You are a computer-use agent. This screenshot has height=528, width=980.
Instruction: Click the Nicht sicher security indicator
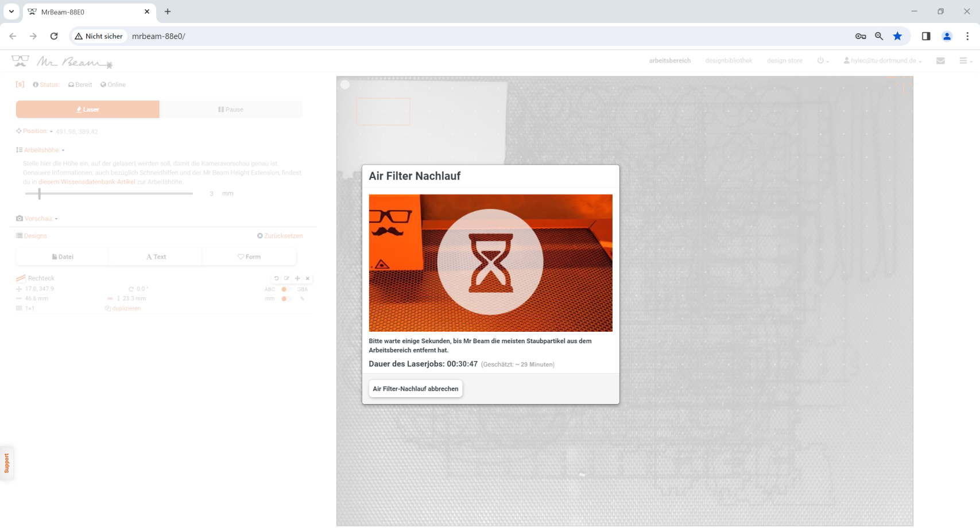pyautogui.click(x=99, y=36)
